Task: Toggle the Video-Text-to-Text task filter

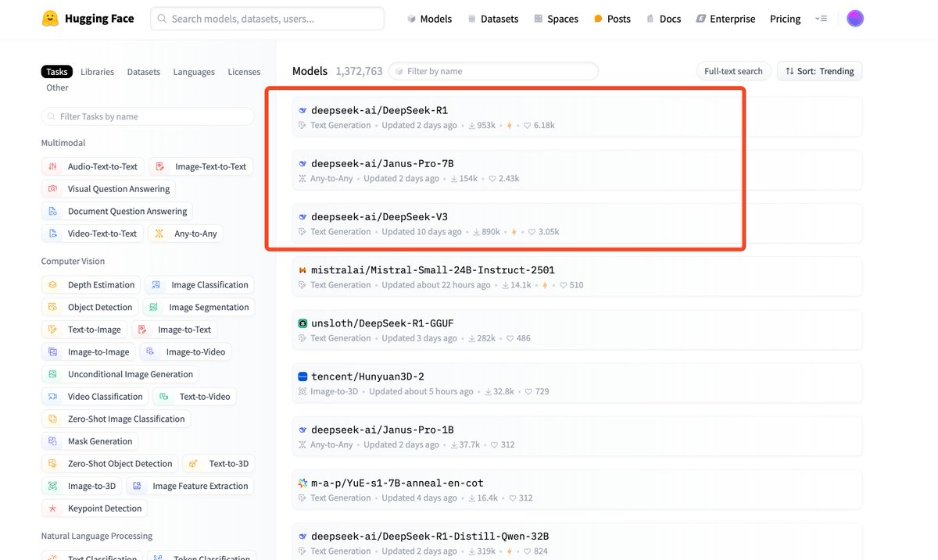Action: [92, 234]
